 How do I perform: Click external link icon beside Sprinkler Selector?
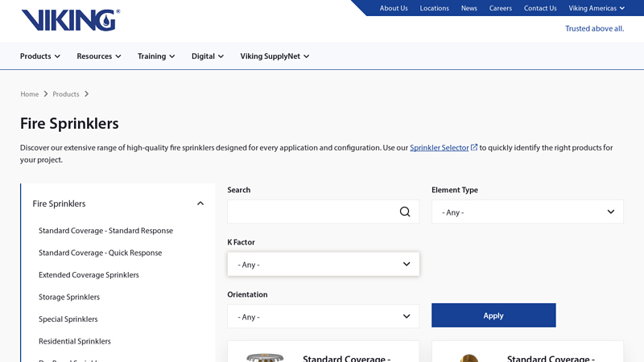click(474, 147)
